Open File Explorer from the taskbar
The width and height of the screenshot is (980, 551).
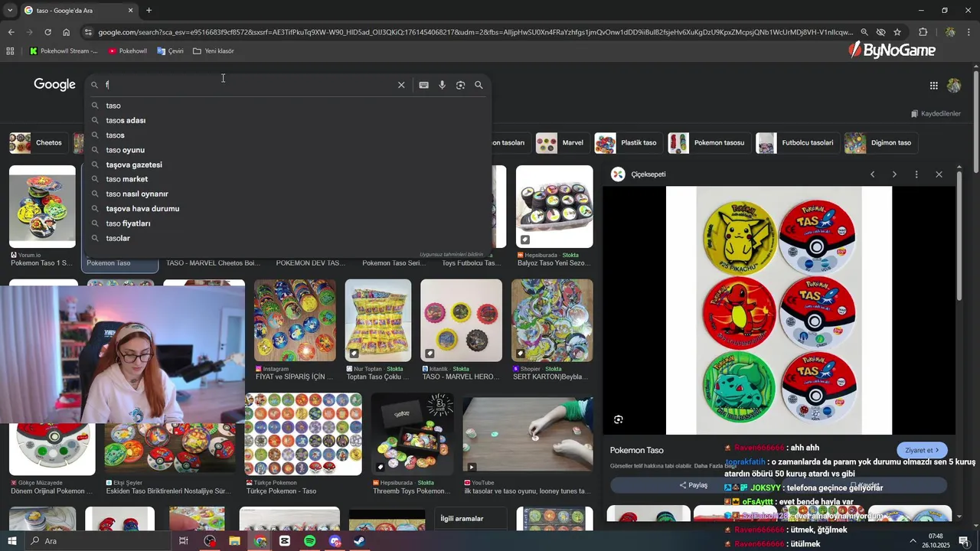point(234,541)
